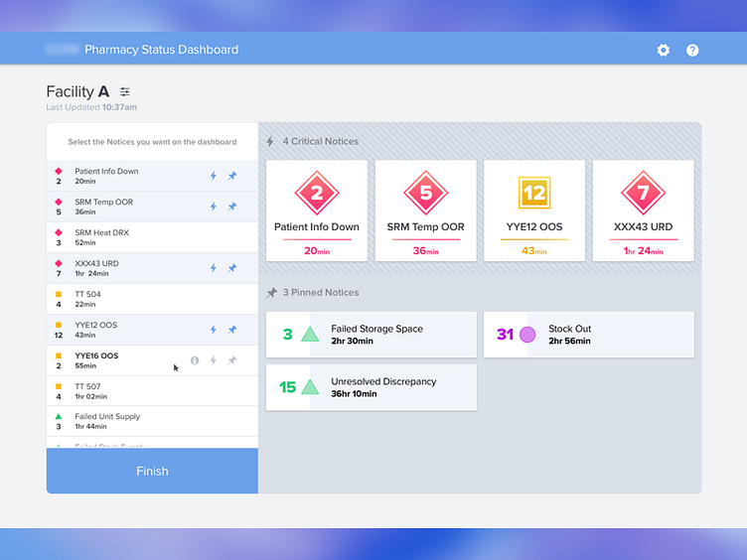Toggle pin for Patient Info Down row
The image size is (747, 560).
click(x=232, y=176)
